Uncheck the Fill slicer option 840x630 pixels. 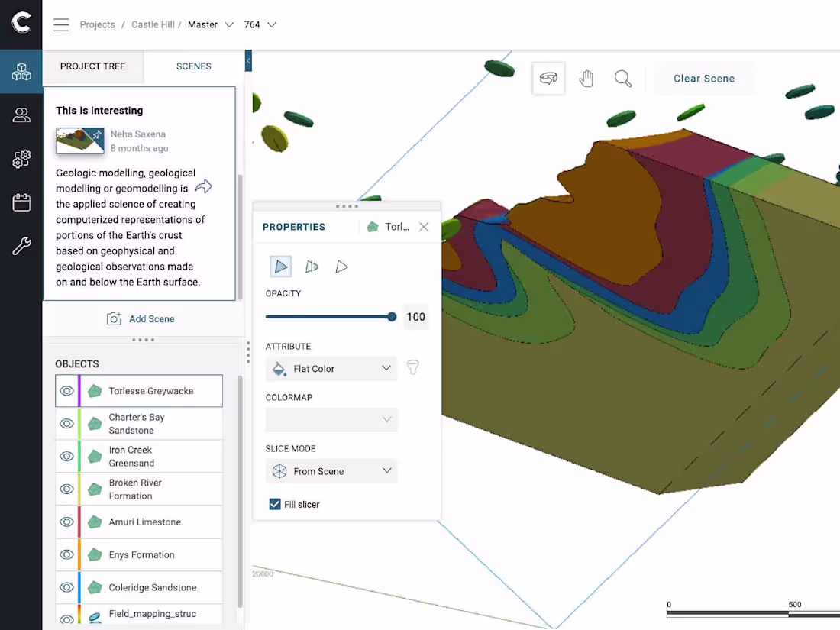click(x=276, y=504)
